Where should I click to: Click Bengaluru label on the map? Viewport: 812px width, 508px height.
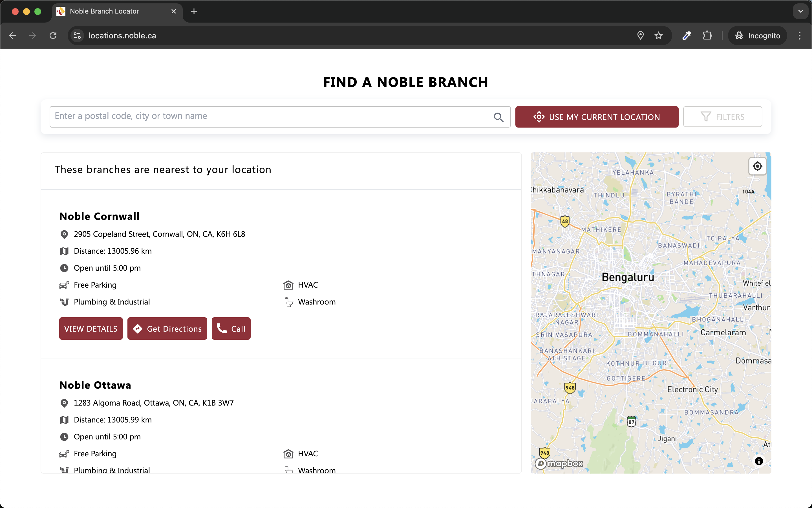(628, 277)
